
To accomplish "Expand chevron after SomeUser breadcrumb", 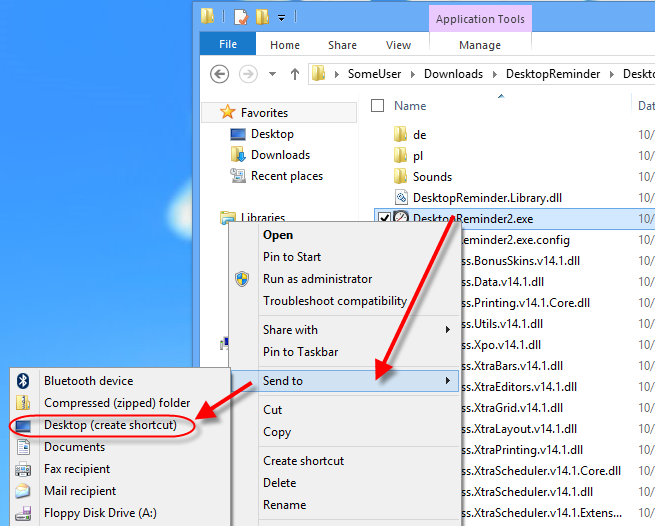I will pos(413,75).
